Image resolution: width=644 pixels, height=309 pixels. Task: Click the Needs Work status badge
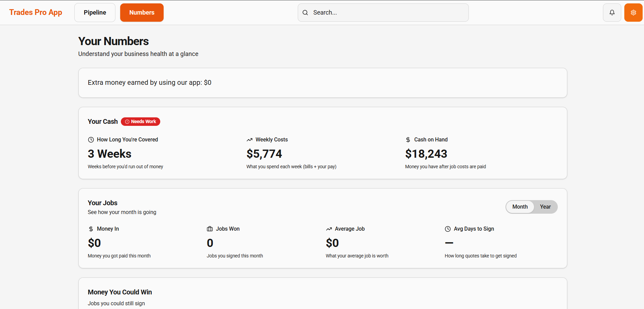coord(140,121)
